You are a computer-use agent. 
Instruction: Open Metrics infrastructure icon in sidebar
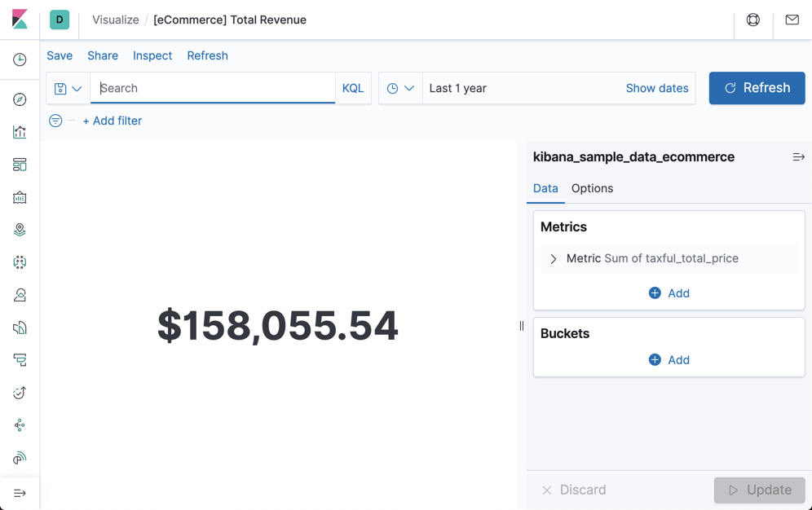(20, 295)
